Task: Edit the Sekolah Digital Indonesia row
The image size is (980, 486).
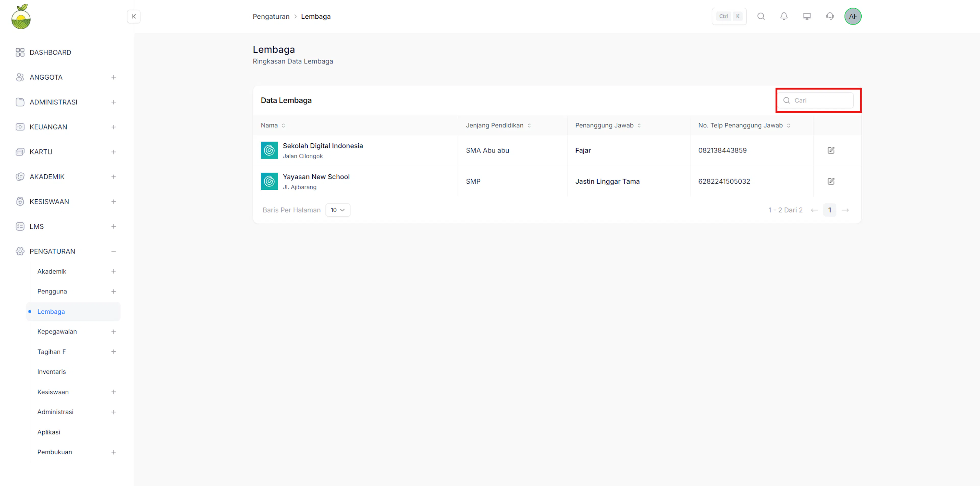Action: 831,150
